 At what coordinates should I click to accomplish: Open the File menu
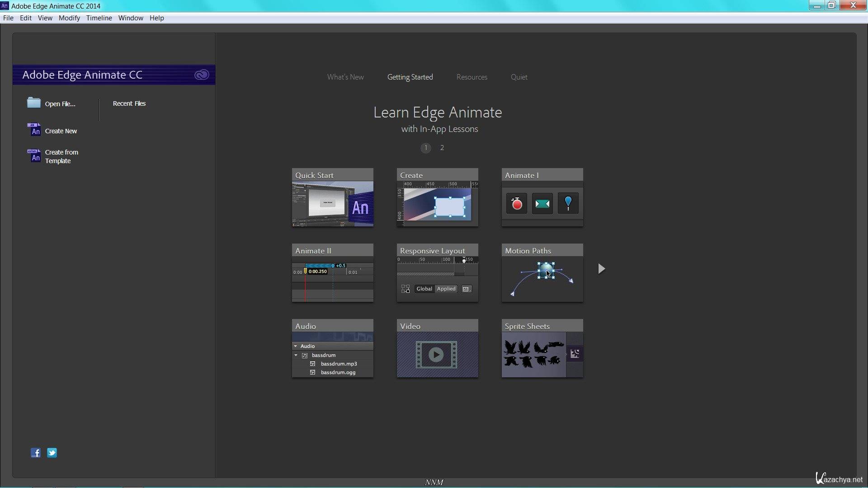coord(8,18)
